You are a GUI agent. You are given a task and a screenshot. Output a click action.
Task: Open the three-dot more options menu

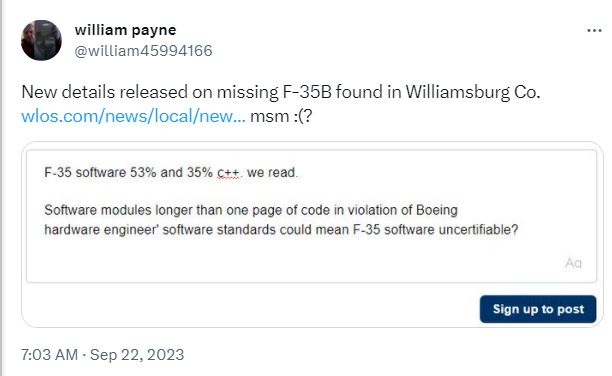point(594,30)
